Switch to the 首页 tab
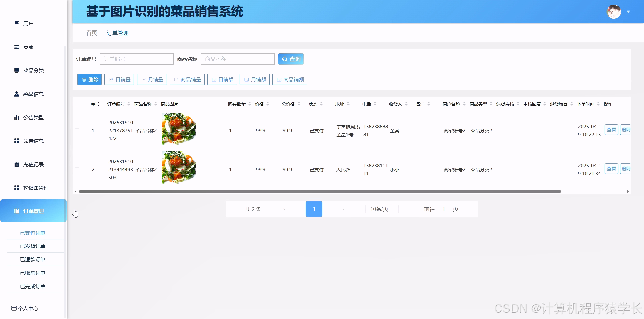644x319 pixels. [91, 33]
